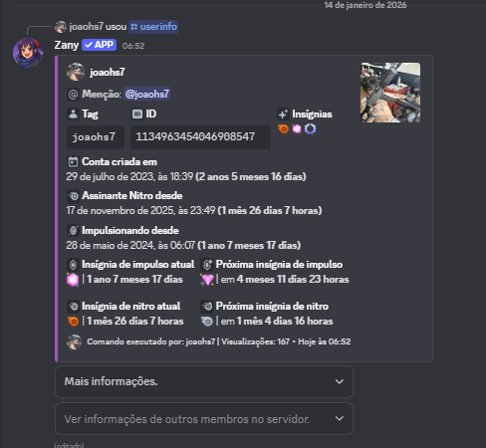The height and width of the screenshot is (448, 486).
Task: Click the Zany bot avatar
Action: [28, 53]
